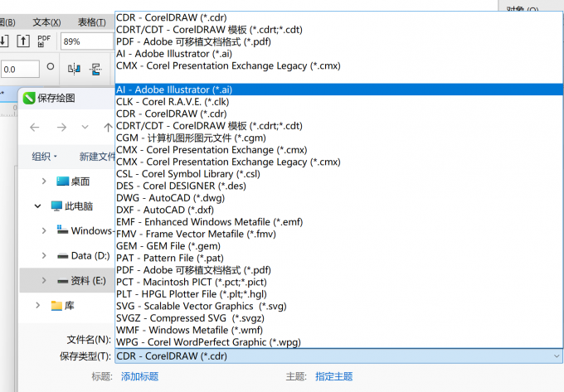Choose CLK - Corel R.A.V.E. (*.clk)
The image size is (564, 392).
tap(339, 102)
